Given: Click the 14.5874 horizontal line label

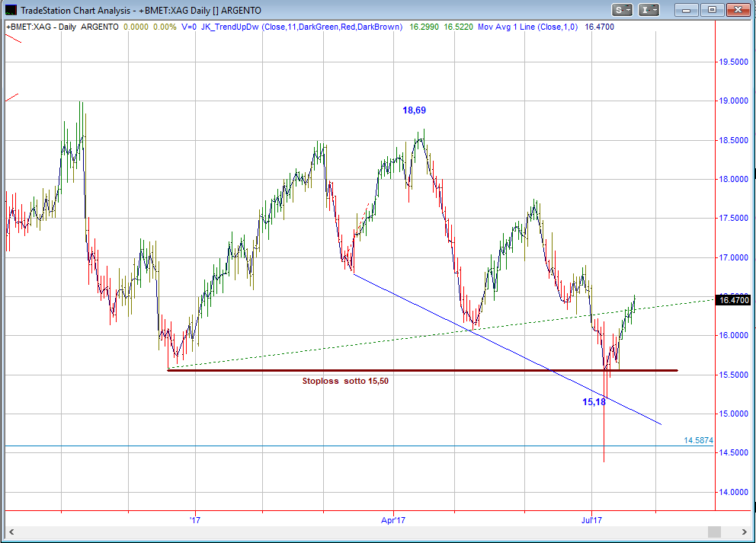Looking at the screenshot, I should (698, 440).
